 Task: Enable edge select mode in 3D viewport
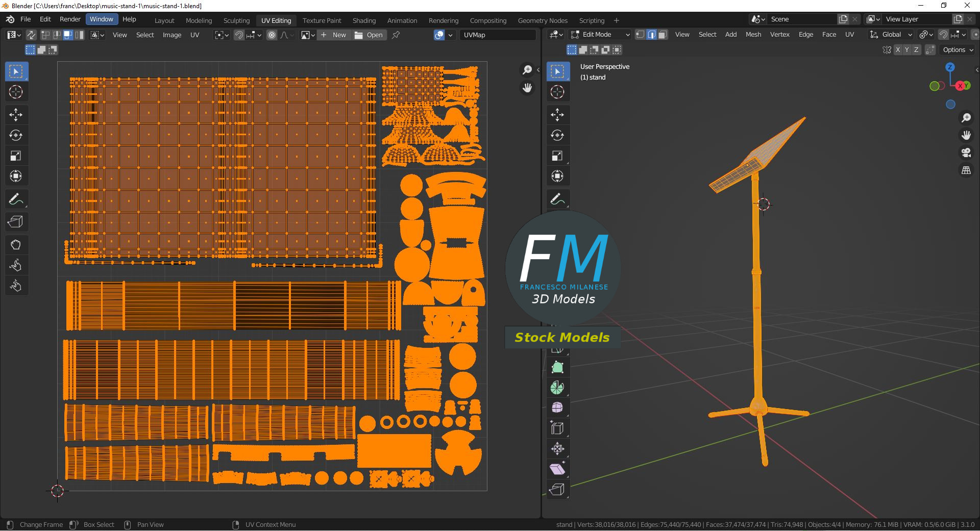coord(651,35)
